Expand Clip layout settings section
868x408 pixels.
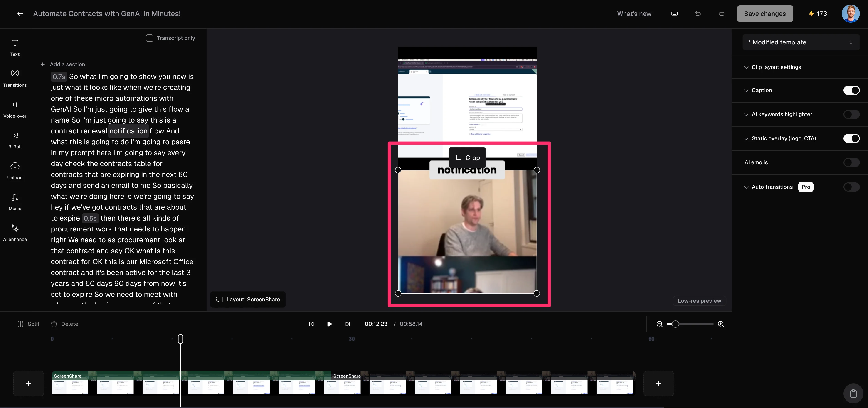(776, 67)
